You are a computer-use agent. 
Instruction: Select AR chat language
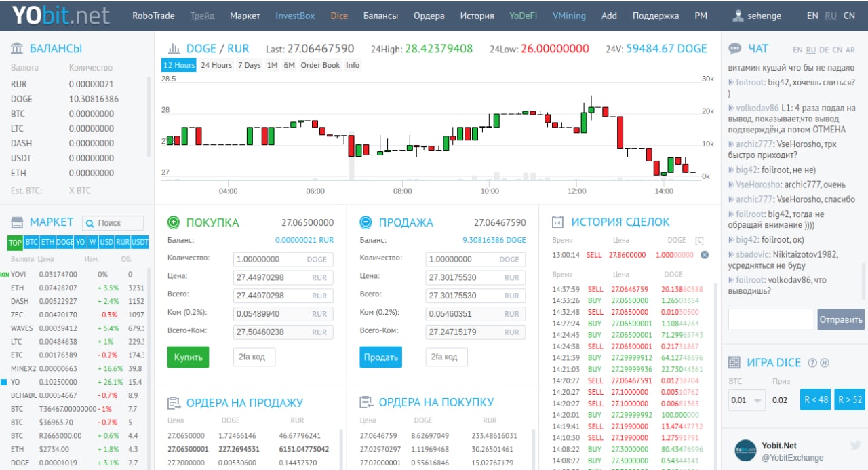point(850,50)
